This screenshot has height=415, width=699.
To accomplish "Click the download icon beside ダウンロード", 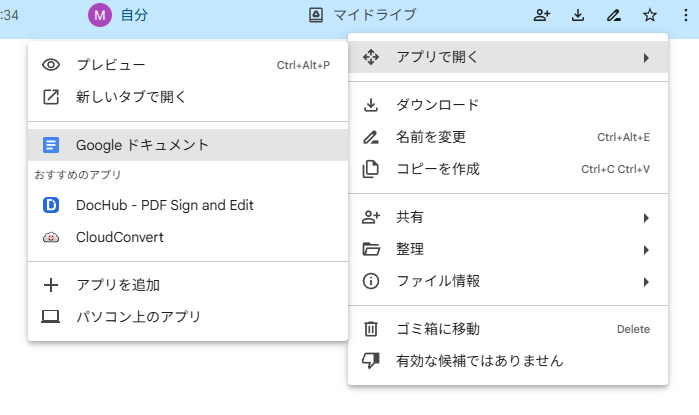I will click(371, 105).
